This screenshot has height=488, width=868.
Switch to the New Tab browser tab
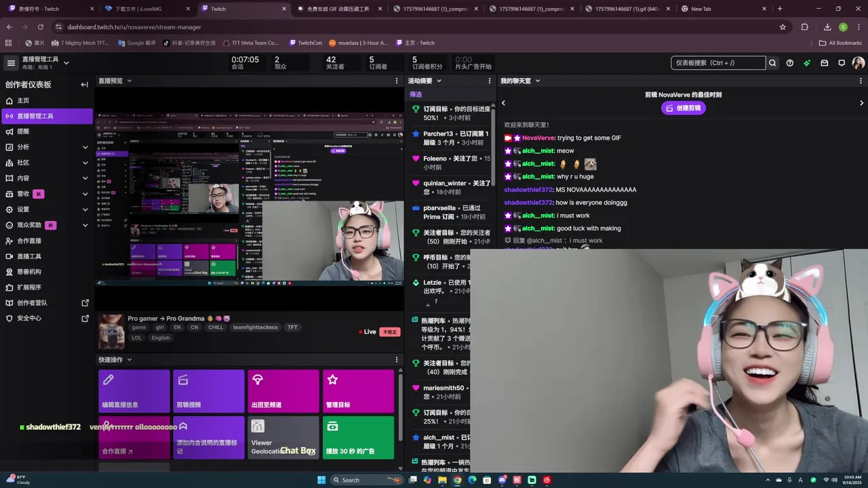(x=723, y=9)
